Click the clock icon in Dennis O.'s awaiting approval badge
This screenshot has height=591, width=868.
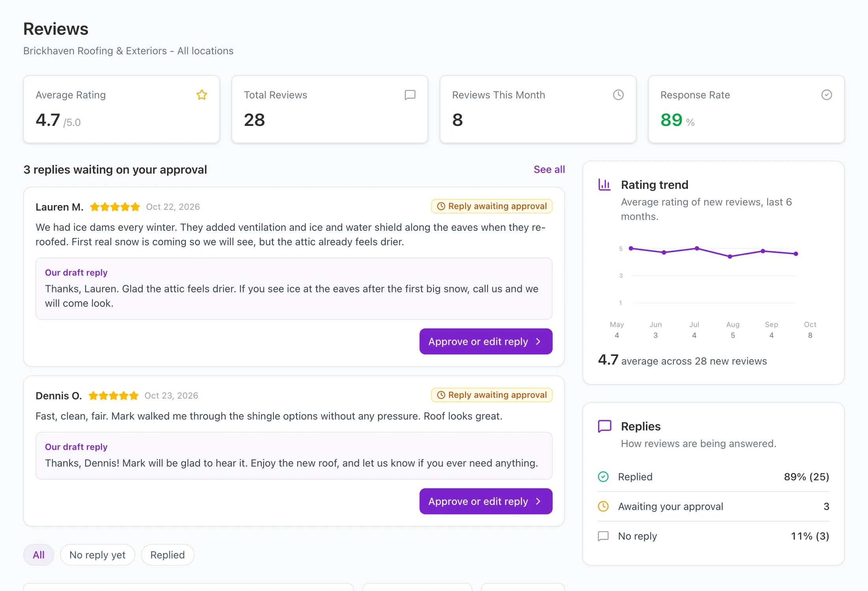(441, 395)
